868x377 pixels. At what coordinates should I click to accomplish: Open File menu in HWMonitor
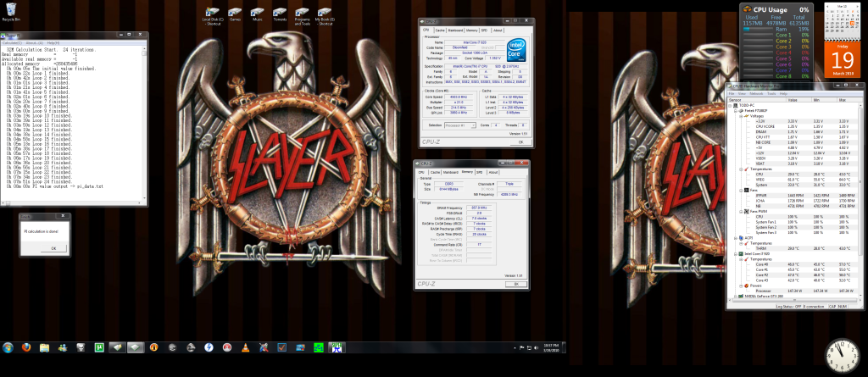[x=732, y=93]
